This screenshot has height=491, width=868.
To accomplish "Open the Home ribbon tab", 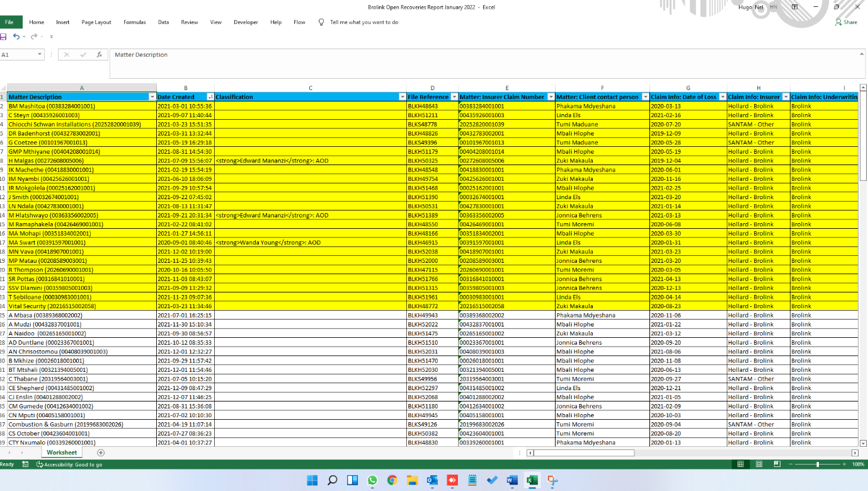I will (x=37, y=22).
